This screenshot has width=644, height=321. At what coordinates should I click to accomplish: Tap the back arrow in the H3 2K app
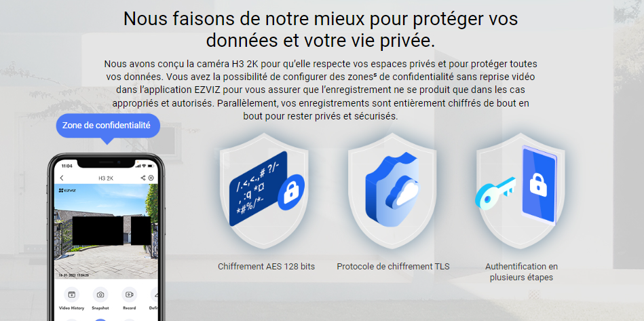(62, 178)
